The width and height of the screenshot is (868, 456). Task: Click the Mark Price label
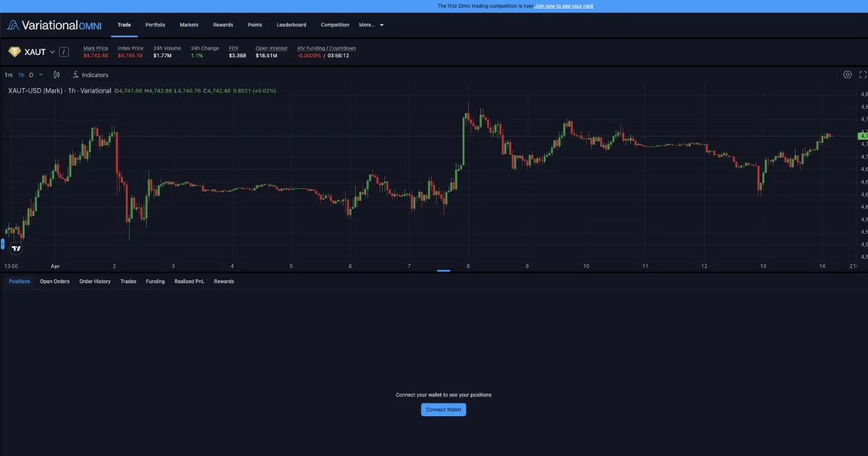pyautogui.click(x=95, y=48)
